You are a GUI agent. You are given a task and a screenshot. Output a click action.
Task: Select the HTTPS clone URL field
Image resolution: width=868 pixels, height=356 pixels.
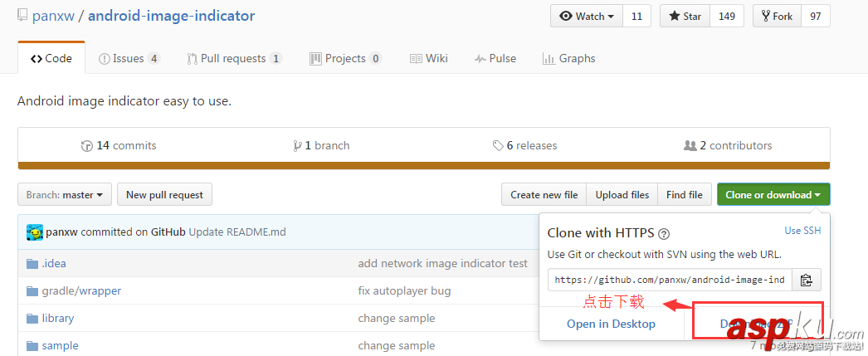pos(670,280)
